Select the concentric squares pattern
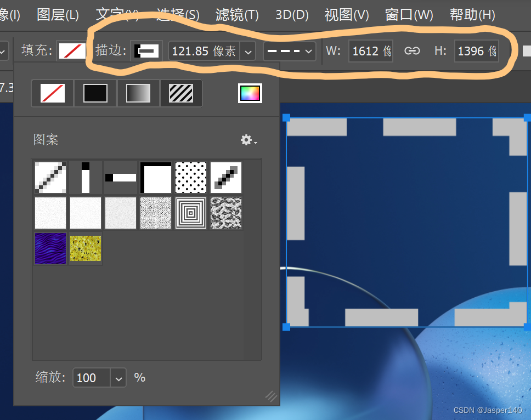 click(x=191, y=213)
